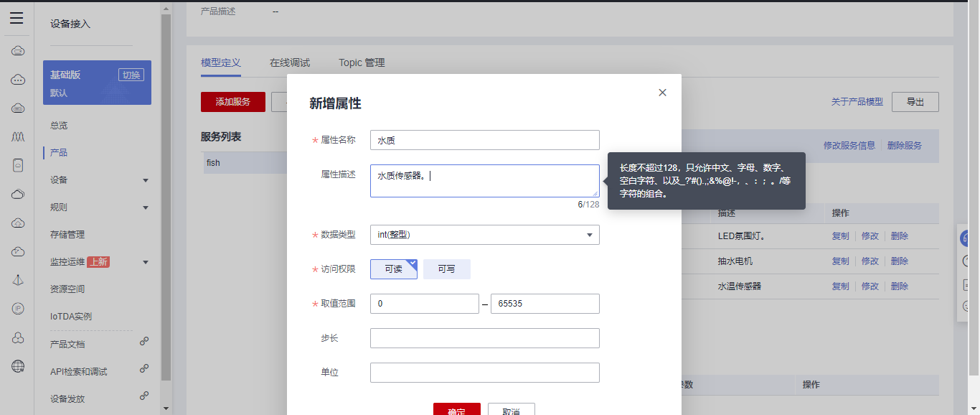Click the 单位 input field
The image size is (980, 415).
tap(485, 373)
